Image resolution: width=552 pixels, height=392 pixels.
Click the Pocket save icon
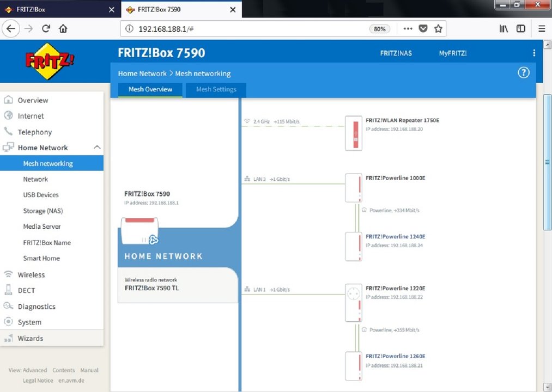(423, 28)
